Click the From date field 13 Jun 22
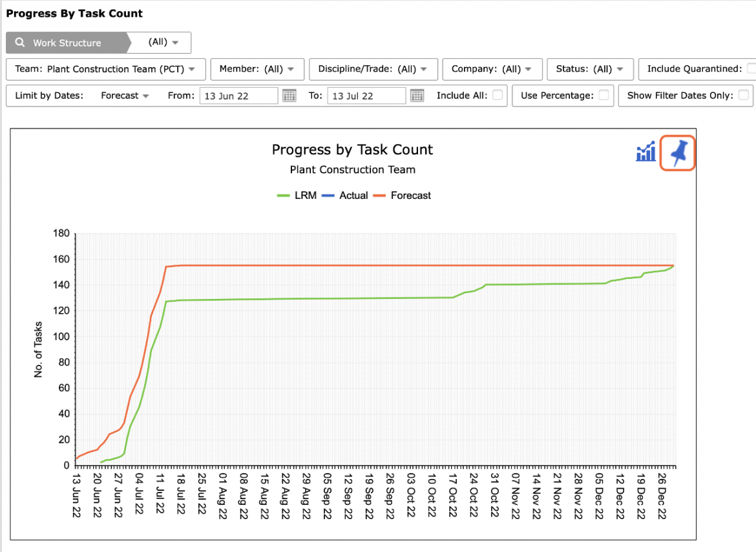 238,96
